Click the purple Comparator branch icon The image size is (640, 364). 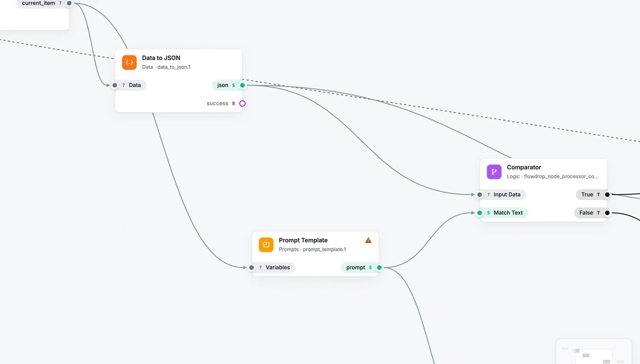(x=494, y=172)
